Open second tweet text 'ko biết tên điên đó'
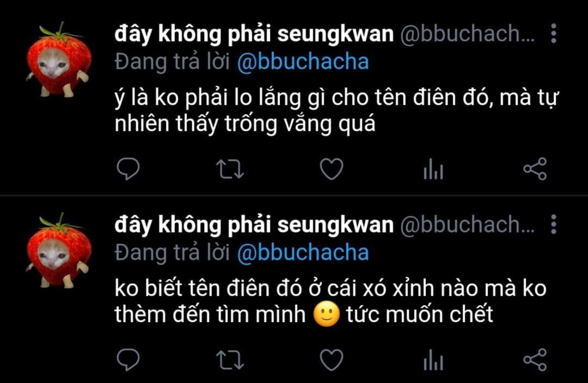The height and width of the screenshot is (383, 588). click(x=330, y=301)
